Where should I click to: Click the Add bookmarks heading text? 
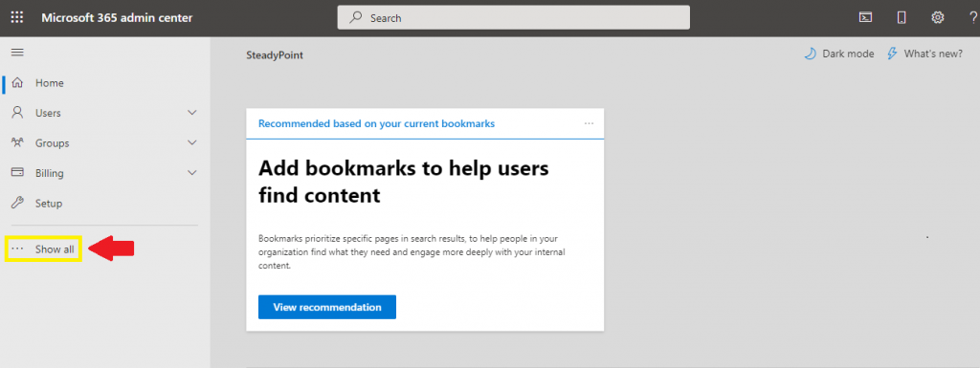[404, 182]
